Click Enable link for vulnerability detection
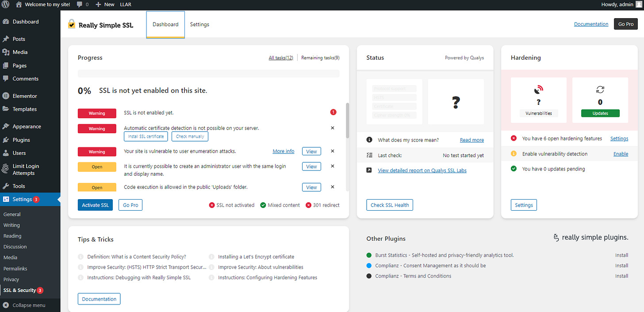 (621, 154)
